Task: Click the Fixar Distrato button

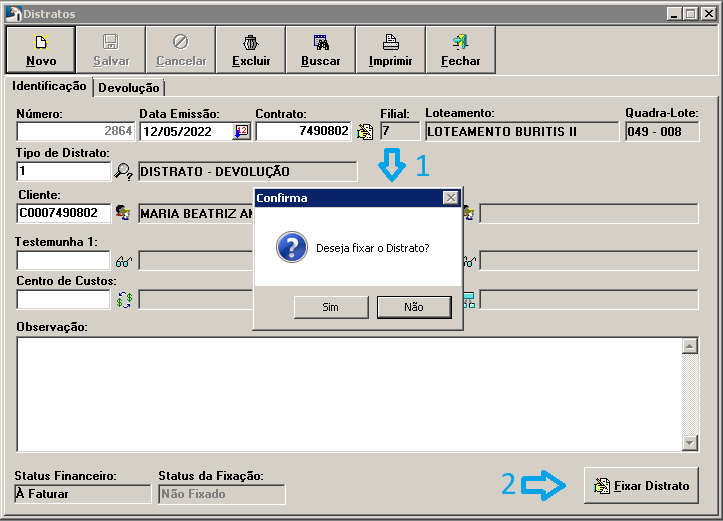Action: click(x=641, y=486)
